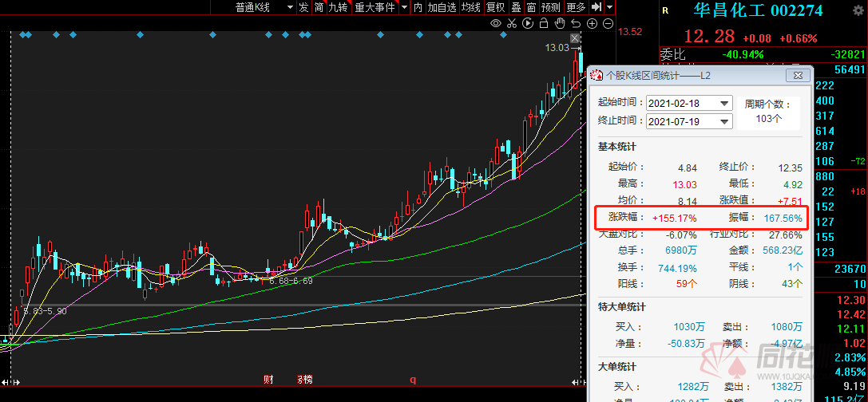Image resolution: width=868 pixels, height=402 pixels.
Task: Open the 预测 forecast tool
Action: click(x=550, y=7)
